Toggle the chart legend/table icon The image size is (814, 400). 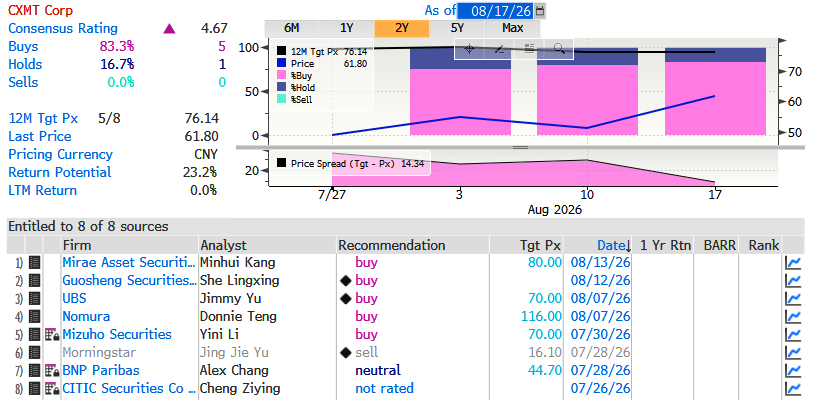530,49
